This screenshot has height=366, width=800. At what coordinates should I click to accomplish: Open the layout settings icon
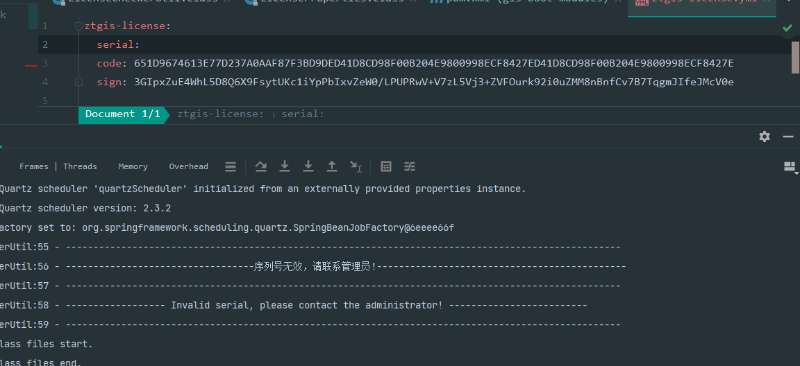click(x=790, y=167)
